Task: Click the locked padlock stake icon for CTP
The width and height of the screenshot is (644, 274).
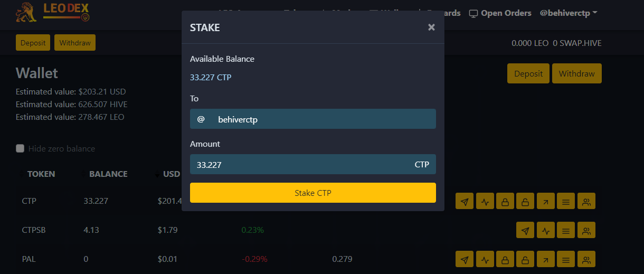Action: pyautogui.click(x=505, y=201)
